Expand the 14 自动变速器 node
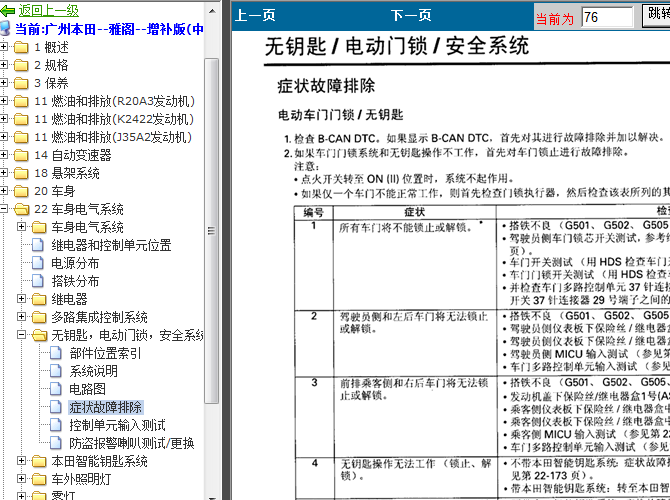This screenshot has height=500, width=670. (4, 155)
